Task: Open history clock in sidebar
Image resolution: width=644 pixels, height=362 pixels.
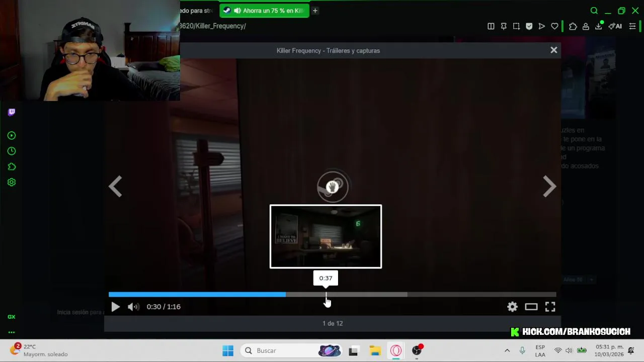Action: (x=12, y=151)
